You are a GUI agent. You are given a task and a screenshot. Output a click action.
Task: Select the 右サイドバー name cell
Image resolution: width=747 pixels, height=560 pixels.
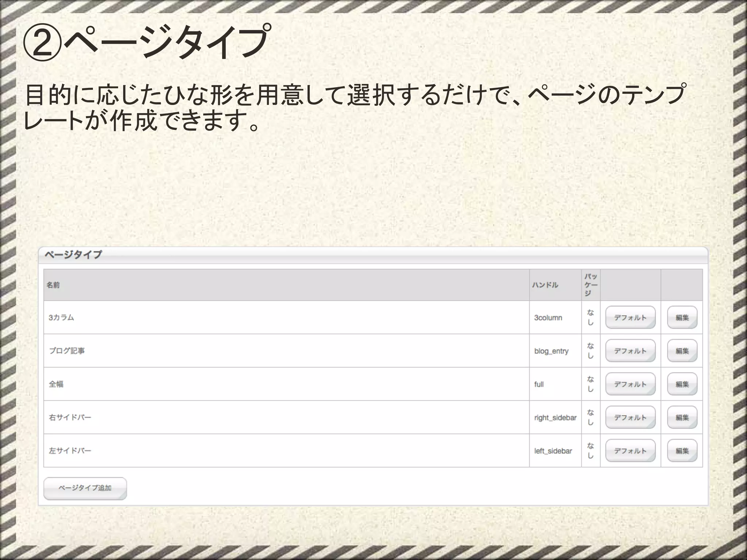point(286,417)
